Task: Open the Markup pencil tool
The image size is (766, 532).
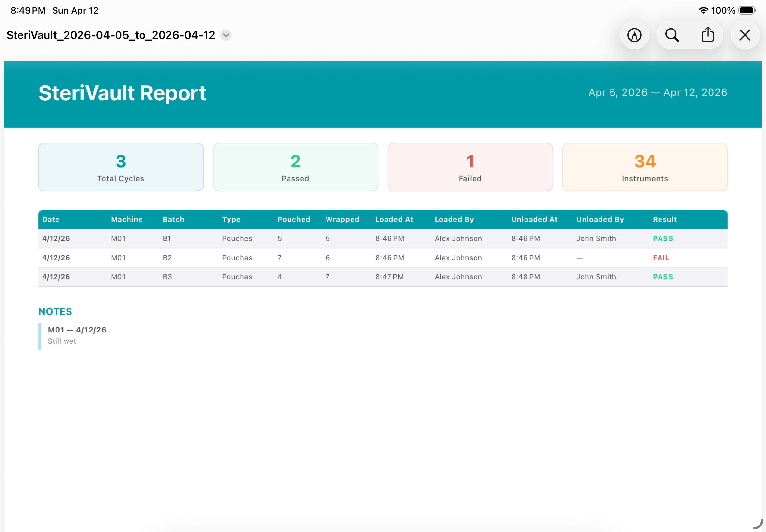Action: (x=634, y=35)
